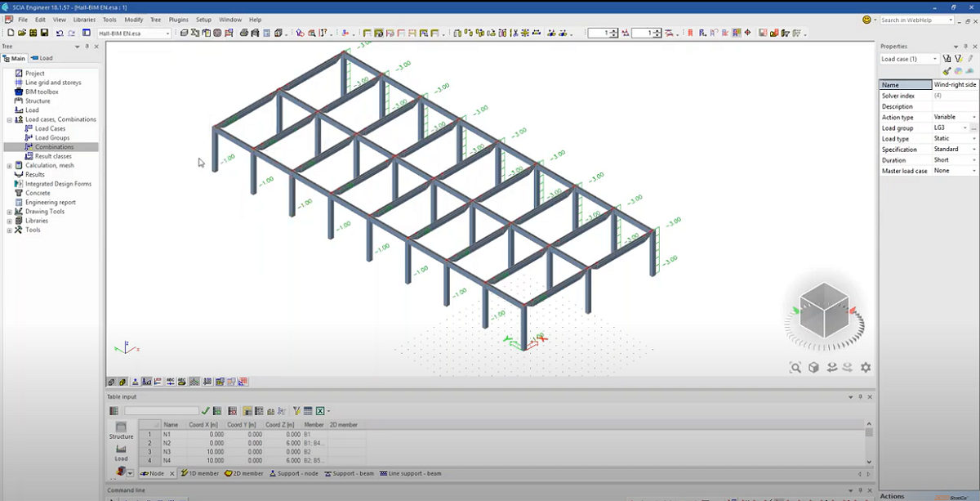Screen dimensions: 980x501
Task: Click the Load group browse button
Action: click(x=973, y=128)
